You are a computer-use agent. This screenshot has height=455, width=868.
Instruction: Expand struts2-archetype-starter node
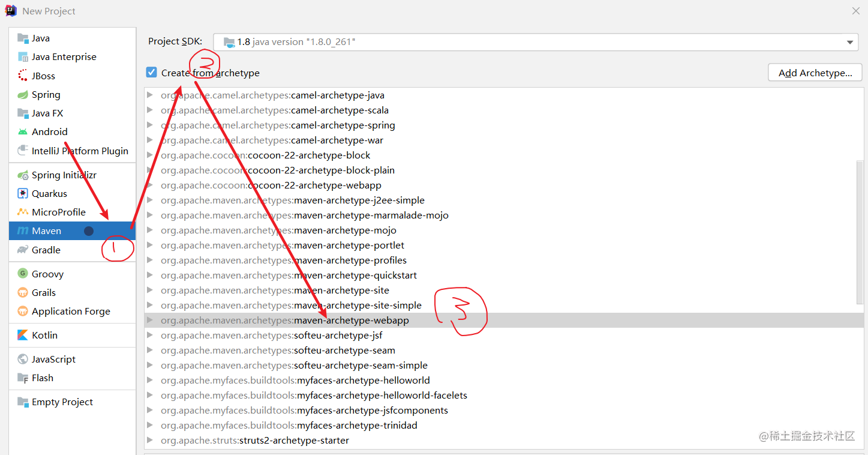coord(150,441)
